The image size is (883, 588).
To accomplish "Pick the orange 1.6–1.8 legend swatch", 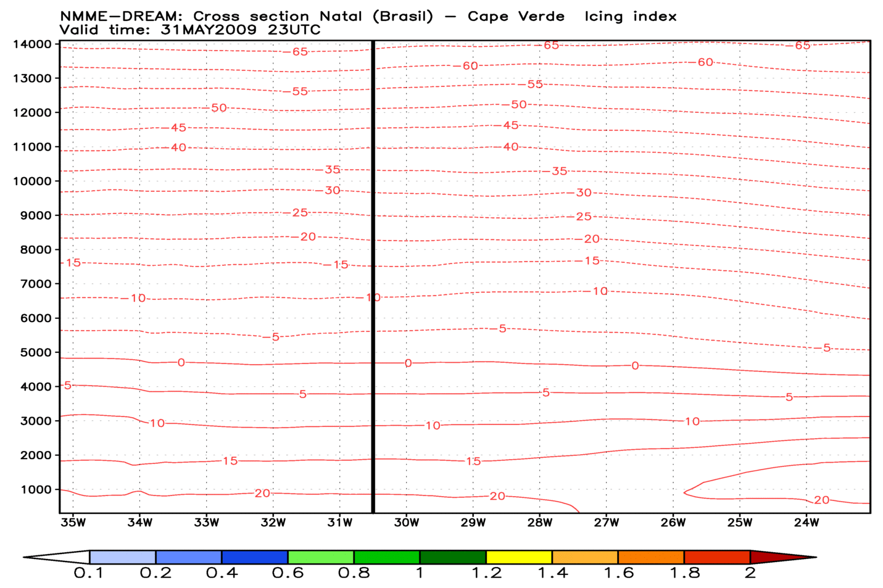I will pos(651,557).
